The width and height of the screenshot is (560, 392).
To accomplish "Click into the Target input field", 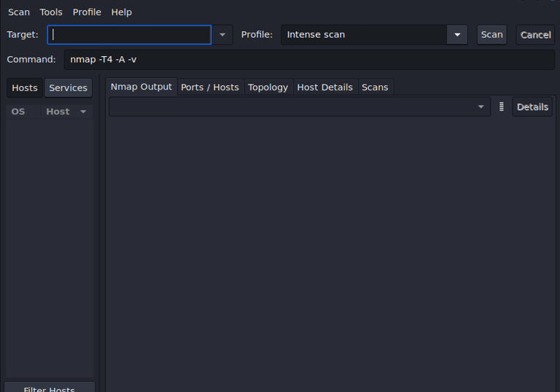I will pos(129,35).
